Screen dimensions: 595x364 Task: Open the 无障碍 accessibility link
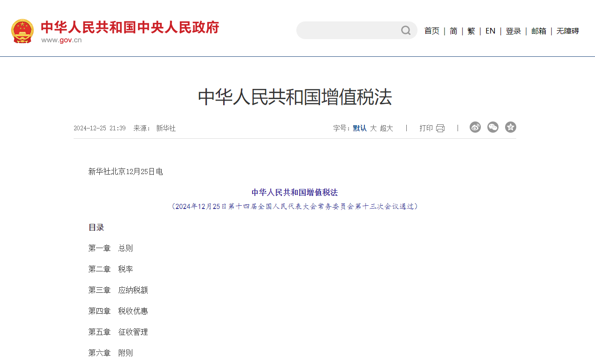pos(567,31)
